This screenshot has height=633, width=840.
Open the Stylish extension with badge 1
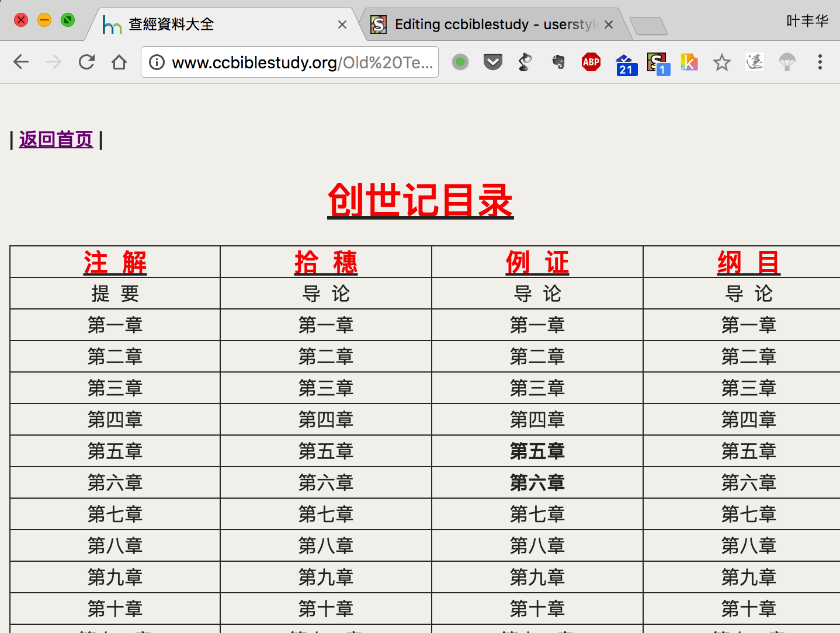pos(658,63)
